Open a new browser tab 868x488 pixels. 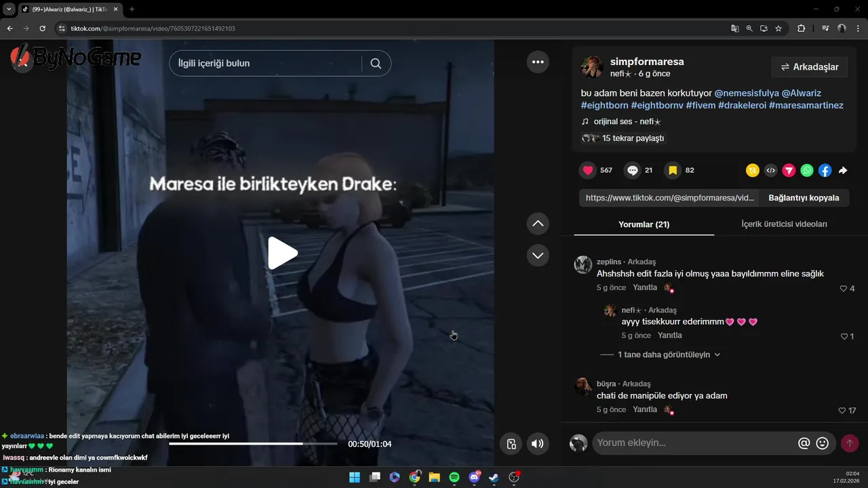(132, 9)
